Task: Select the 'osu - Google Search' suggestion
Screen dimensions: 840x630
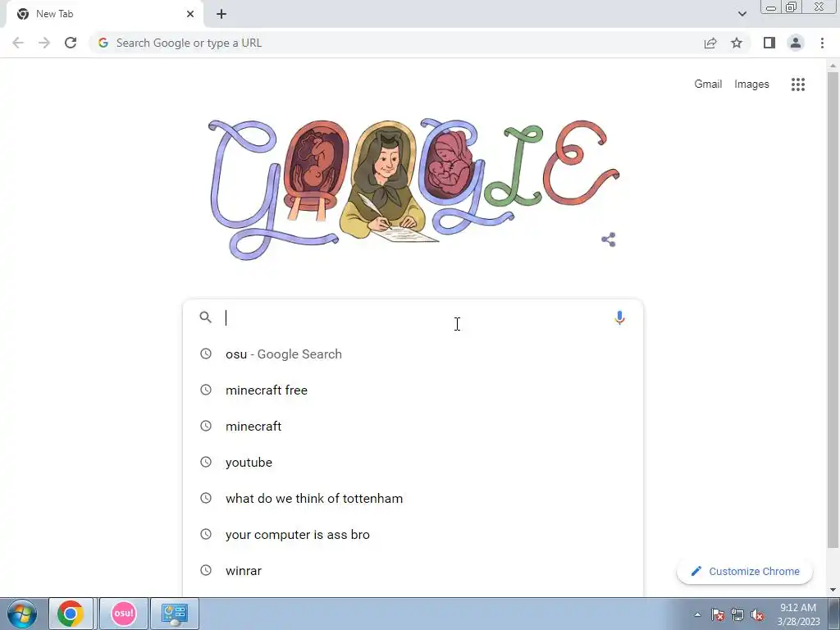Action: pos(413,354)
